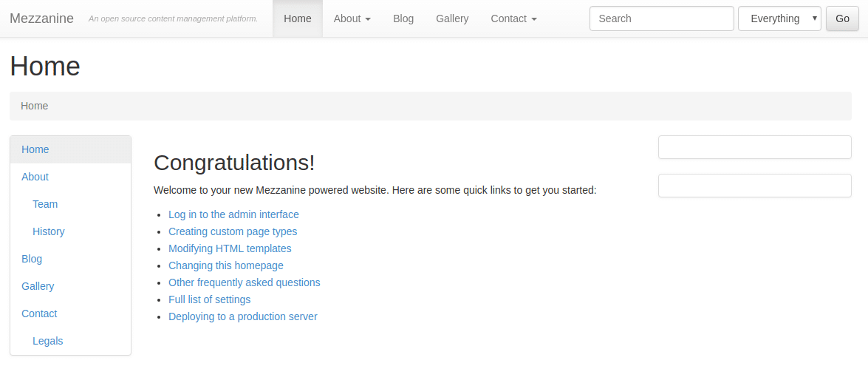Open 'Modifying HTML templates' link
Viewport: 868px width, 366px height.
(230, 248)
